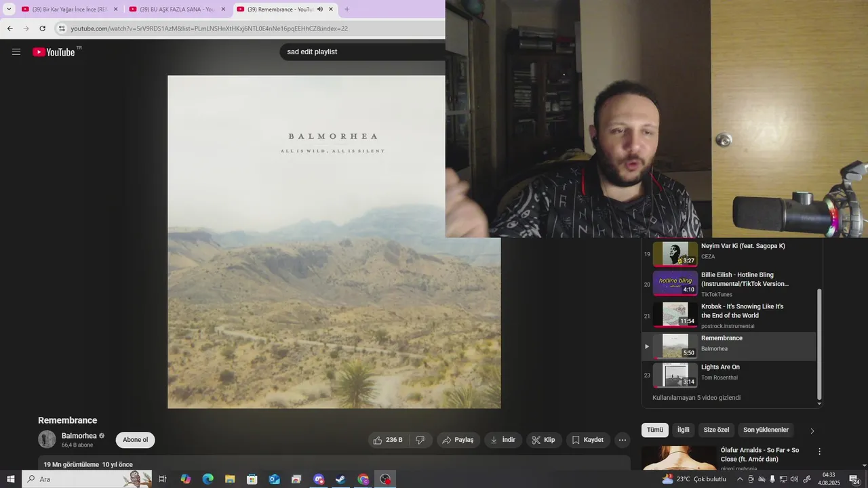Click the YouTube search field
Viewport: 868px width, 488px height.
[363, 52]
